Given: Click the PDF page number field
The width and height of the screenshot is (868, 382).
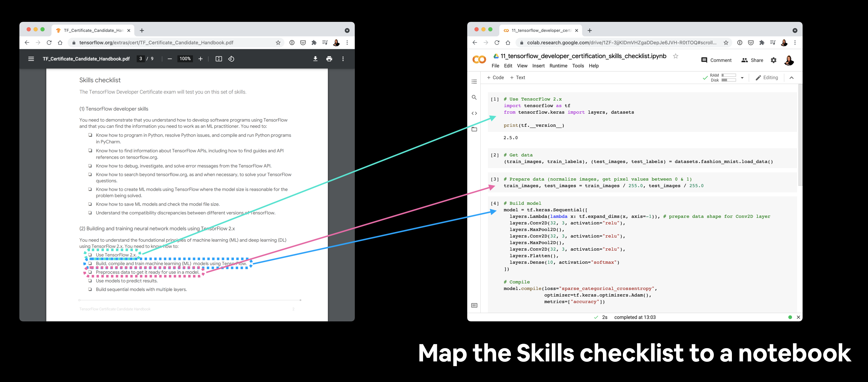Looking at the screenshot, I should (x=141, y=59).
